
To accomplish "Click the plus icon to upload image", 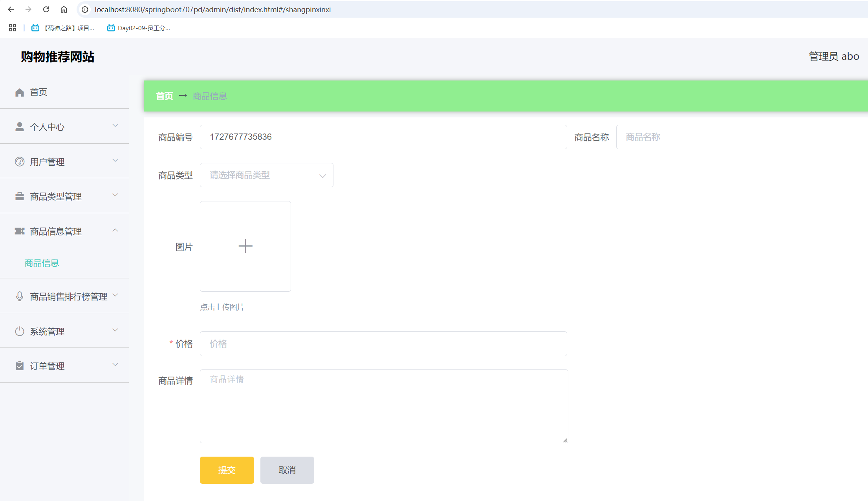I will click(245, 246).
